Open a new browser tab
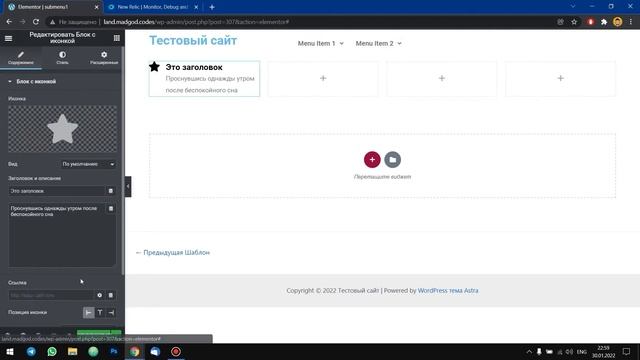 212,7
